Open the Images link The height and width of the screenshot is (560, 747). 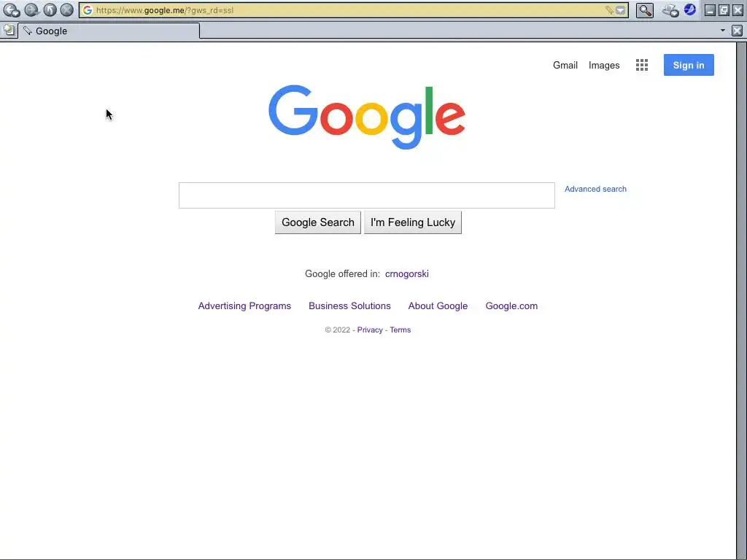point(604,65)
